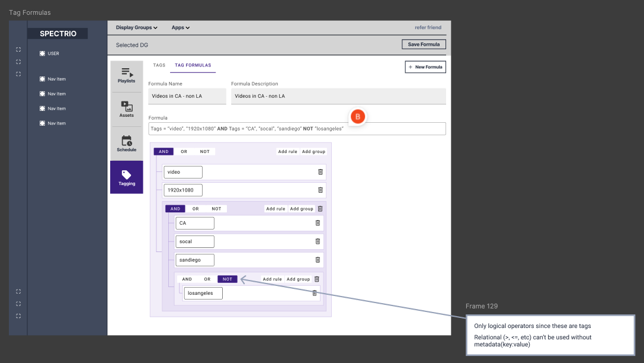The height and width of the screenshot is (363, 644).
Task: Select AND in the CA group
Action: tap(175, 209)
